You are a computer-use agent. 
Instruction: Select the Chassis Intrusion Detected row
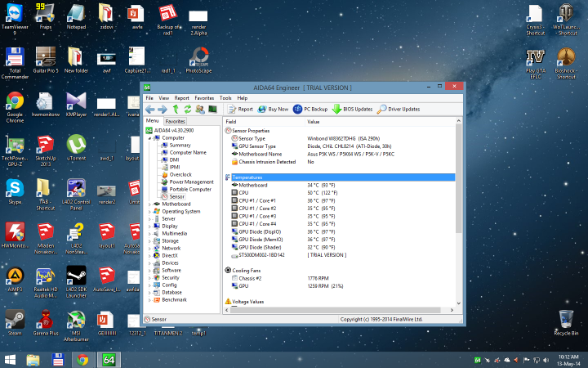pos(340,162)
